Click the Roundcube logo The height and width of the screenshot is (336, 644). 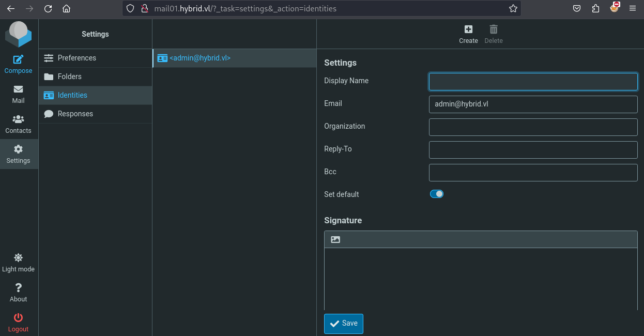19,34
